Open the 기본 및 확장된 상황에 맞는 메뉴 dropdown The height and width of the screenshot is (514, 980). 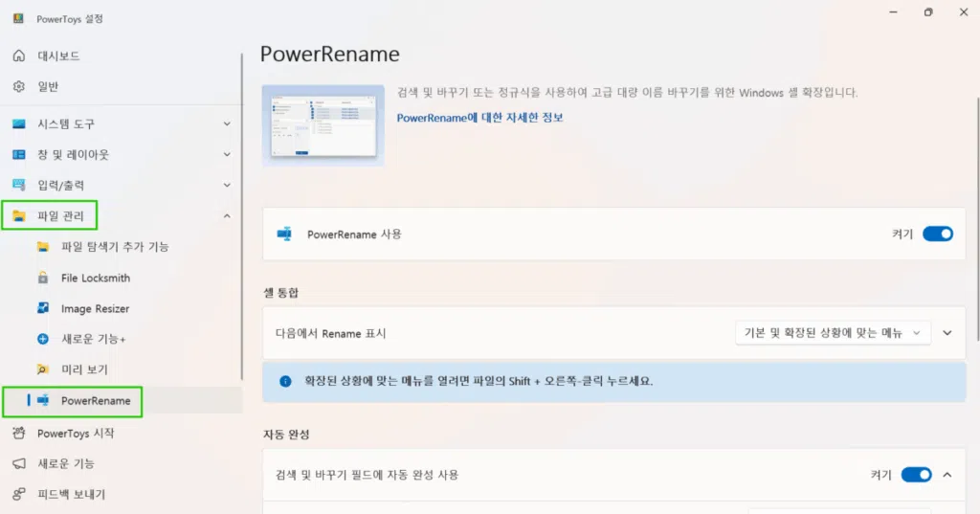[x=833, y=333]
